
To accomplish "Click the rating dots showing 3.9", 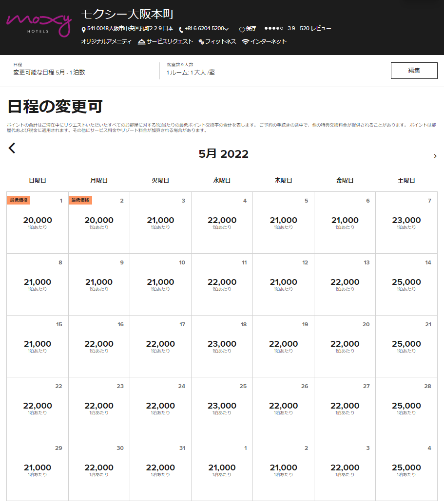I will pos(273,29).
